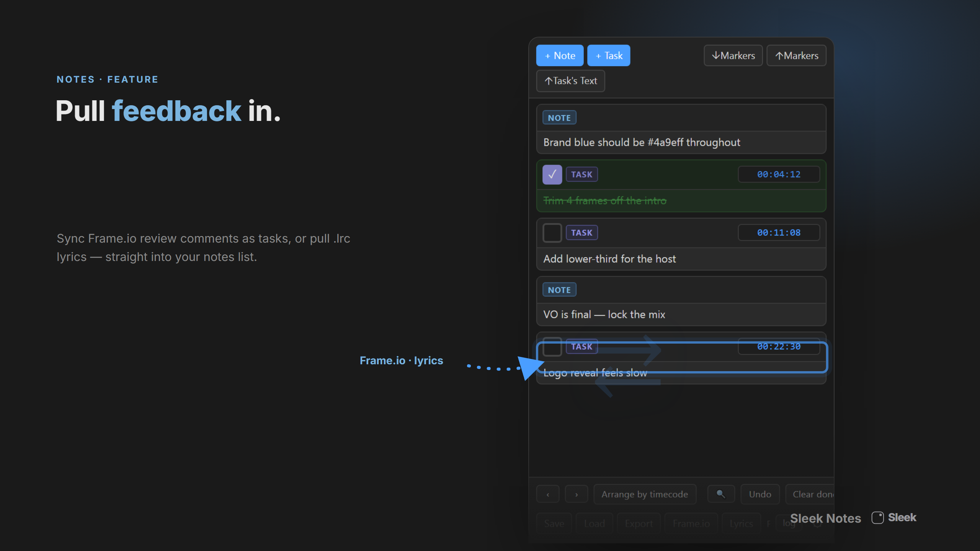Go to next item with the right chevron

pos(577,494)
